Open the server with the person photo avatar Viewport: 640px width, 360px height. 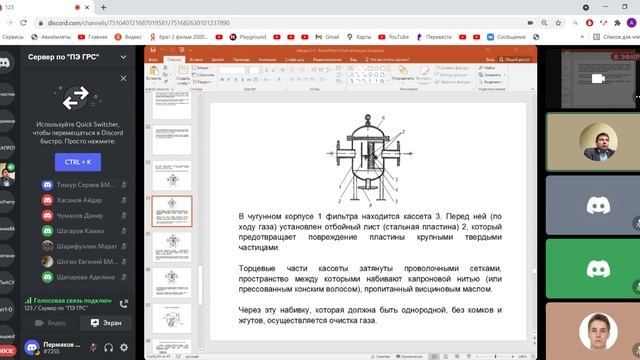(6, 175)
